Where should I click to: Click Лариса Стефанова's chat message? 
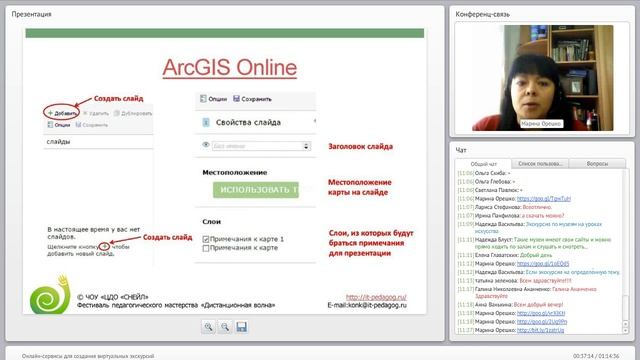click(537, 207)
